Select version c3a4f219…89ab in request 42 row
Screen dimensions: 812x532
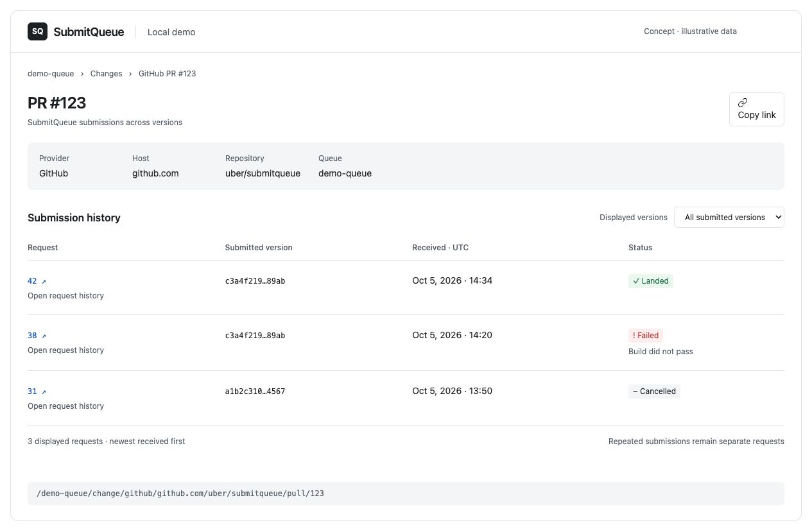pos(255,281)
